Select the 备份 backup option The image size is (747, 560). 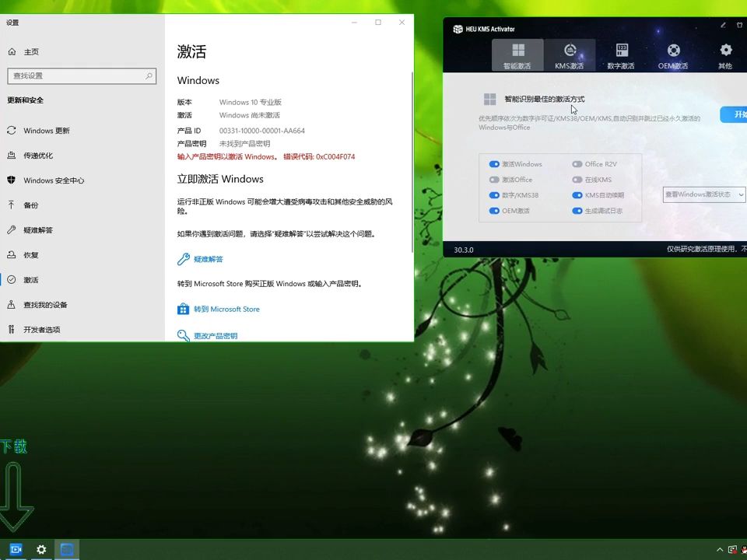[34, 205]
